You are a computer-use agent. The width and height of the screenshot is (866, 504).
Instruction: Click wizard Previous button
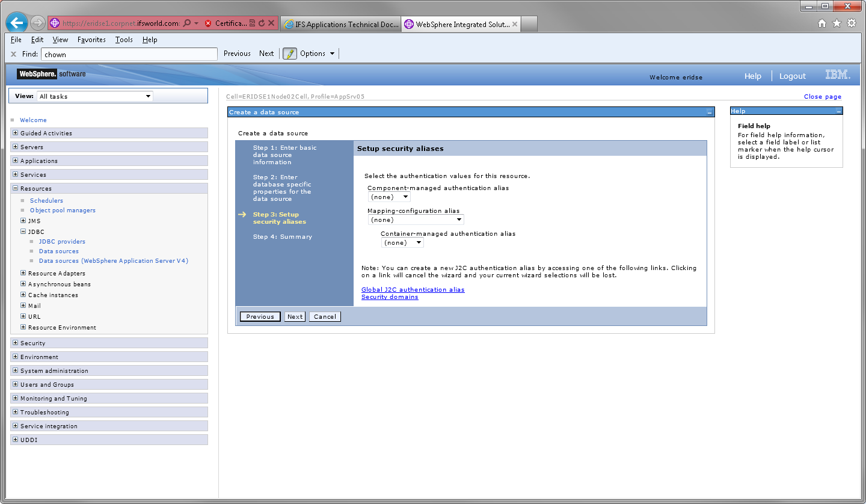click(x=260, y=316)
